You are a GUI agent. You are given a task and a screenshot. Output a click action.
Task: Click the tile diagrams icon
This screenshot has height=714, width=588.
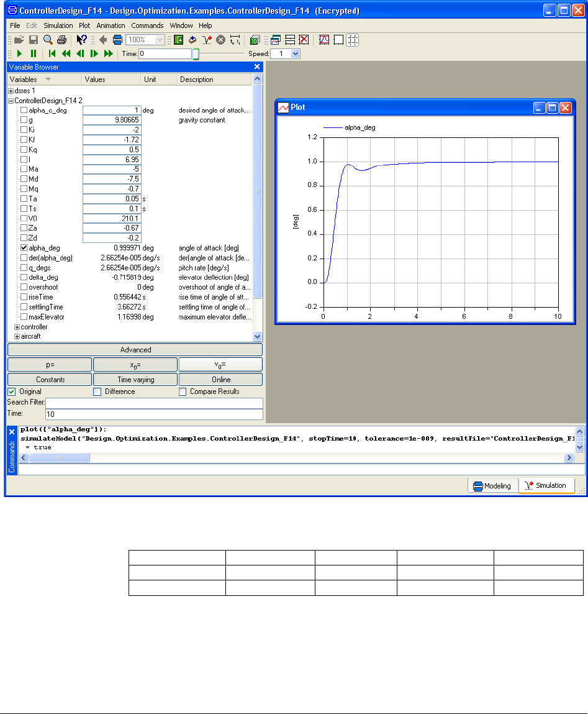pos(290,40)
